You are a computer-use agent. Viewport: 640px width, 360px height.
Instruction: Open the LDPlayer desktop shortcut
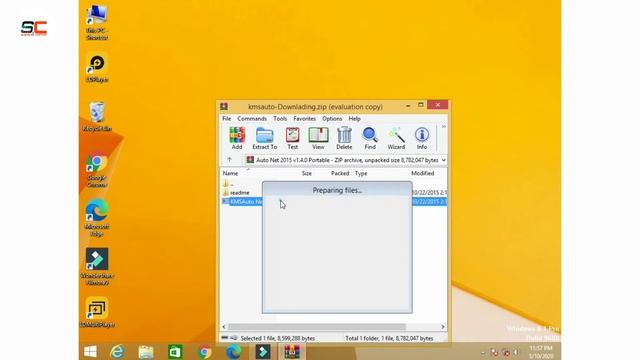click(97, 68)
